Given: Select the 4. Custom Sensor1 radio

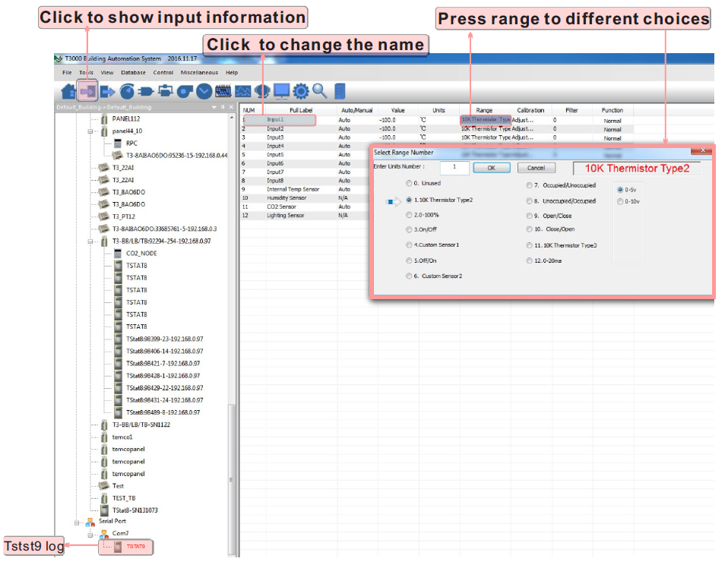Looking at the screenshot, I should (x=409, y=245).
